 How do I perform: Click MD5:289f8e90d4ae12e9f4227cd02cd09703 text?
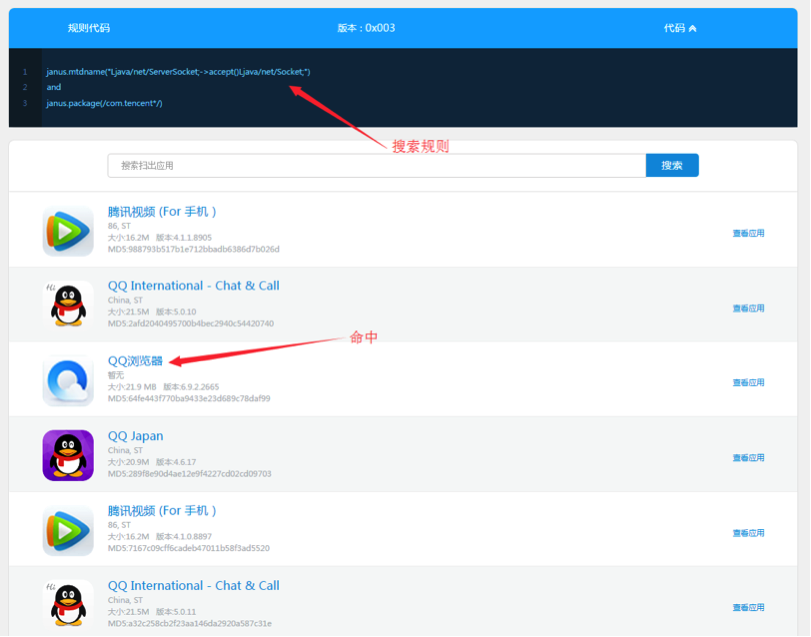[x=189, y=474]
